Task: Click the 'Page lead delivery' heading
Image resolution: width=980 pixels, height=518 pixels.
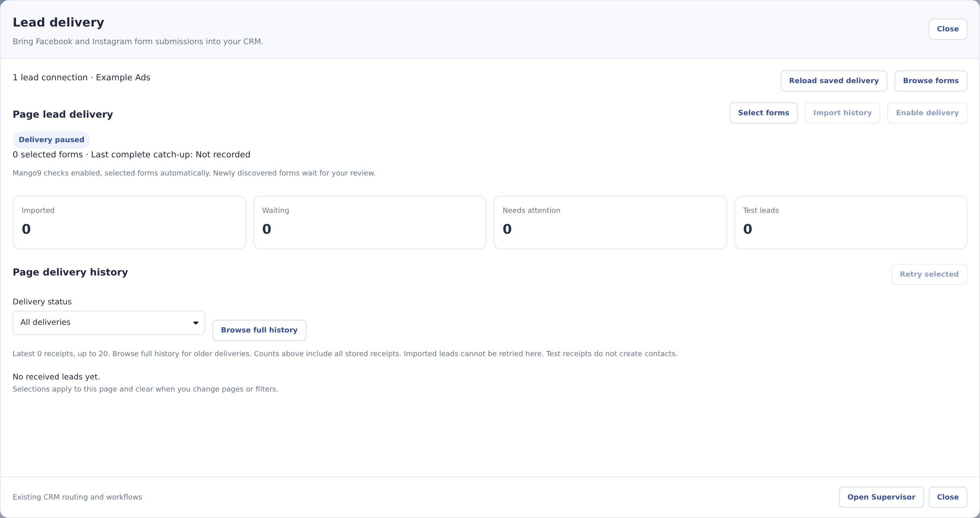Action: pyautogui.click(x=63, y=114)
